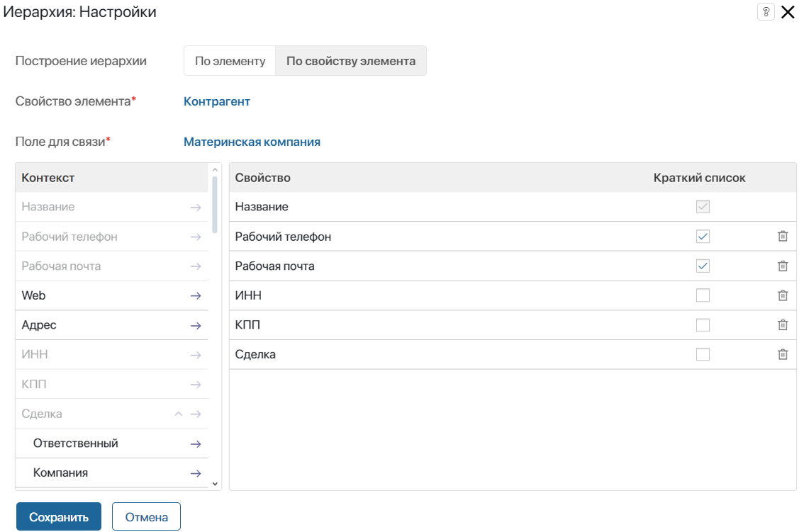804x532 pixels.
Task: Enable short list for ИНН
Action: tap(703, 295)
